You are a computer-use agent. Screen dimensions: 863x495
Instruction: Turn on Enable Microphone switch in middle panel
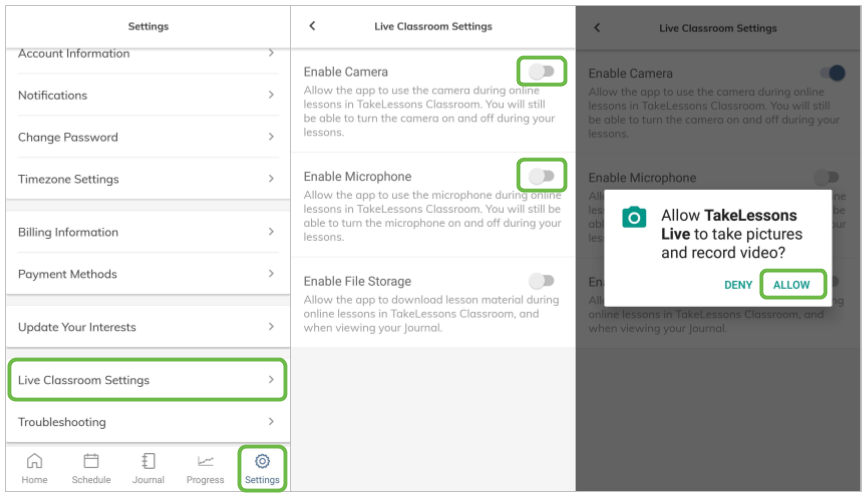542,176
